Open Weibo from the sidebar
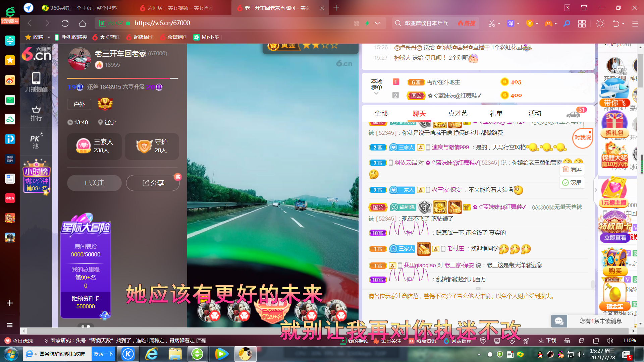Viewport: 644px width, 362px height. coord(10,80)
